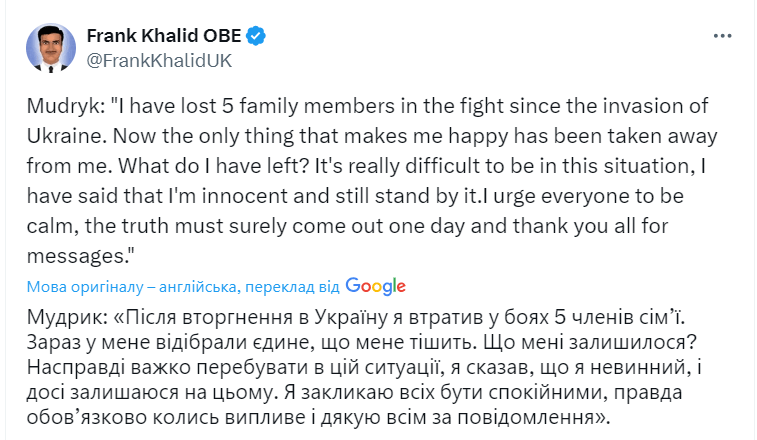Click the Google logo beside translation note

click(x=376, y=286)
